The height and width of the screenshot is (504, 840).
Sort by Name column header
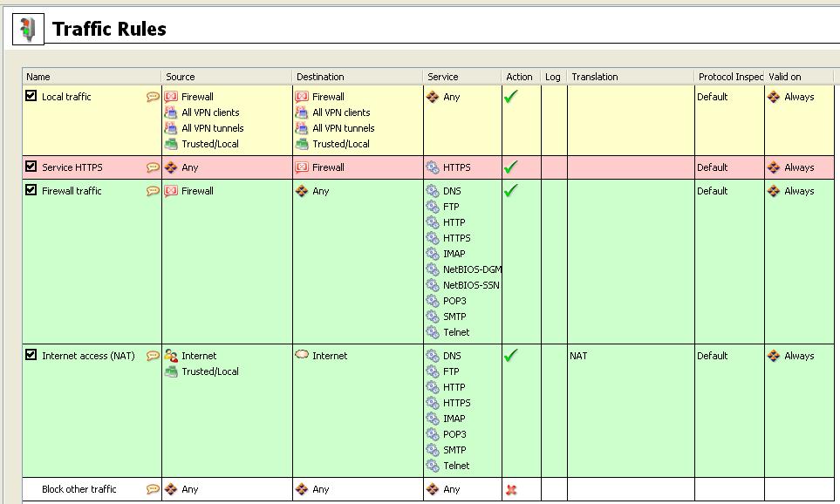click(x=92, y=77)
